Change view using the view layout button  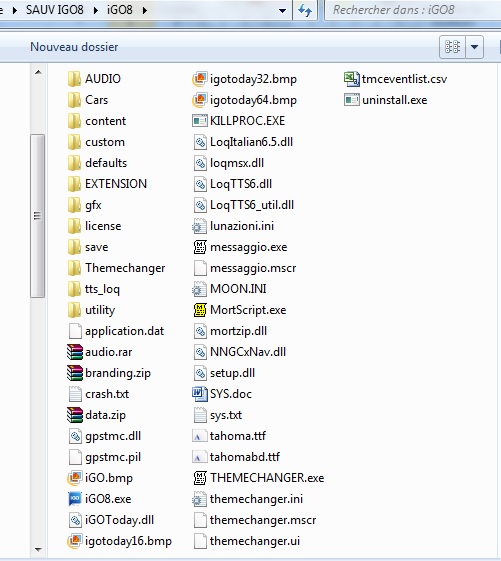(452, 47)
